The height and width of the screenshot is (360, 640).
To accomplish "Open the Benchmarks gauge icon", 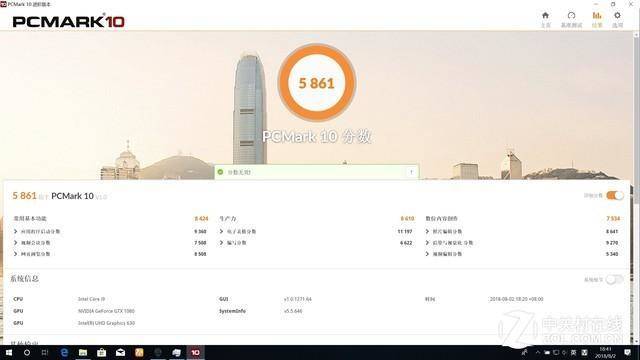I will coord(571,19).
